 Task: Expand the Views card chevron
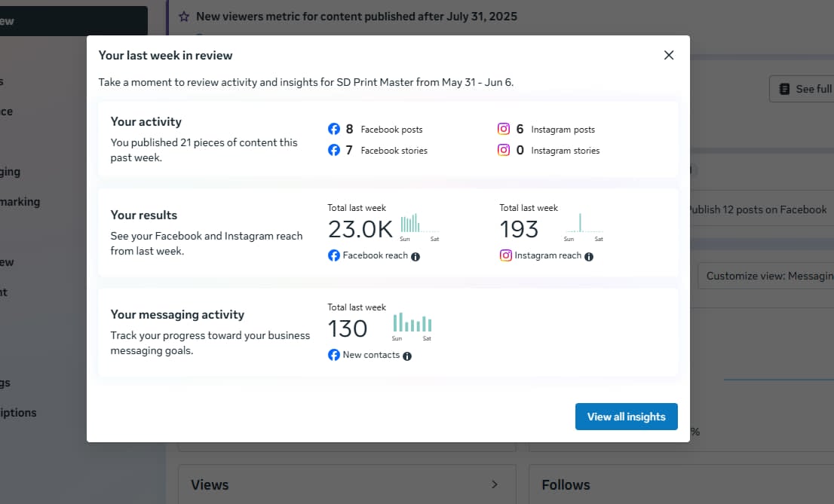(x=495, y=484)
